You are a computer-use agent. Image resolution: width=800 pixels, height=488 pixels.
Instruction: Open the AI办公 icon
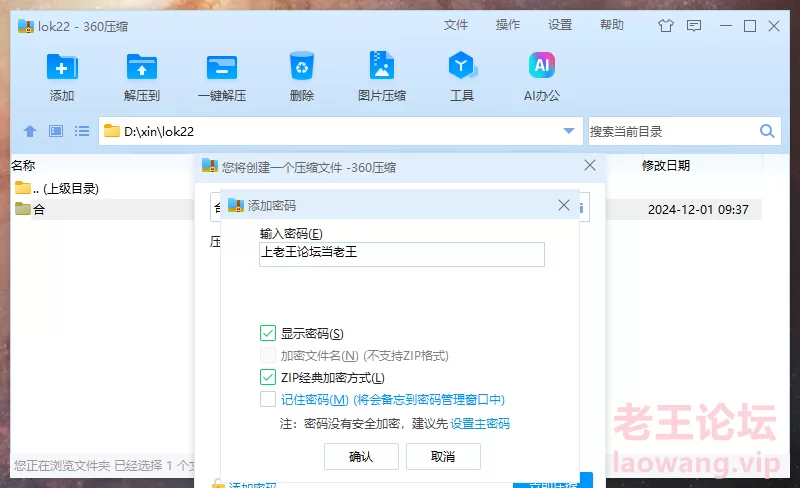tap(542, 65)
